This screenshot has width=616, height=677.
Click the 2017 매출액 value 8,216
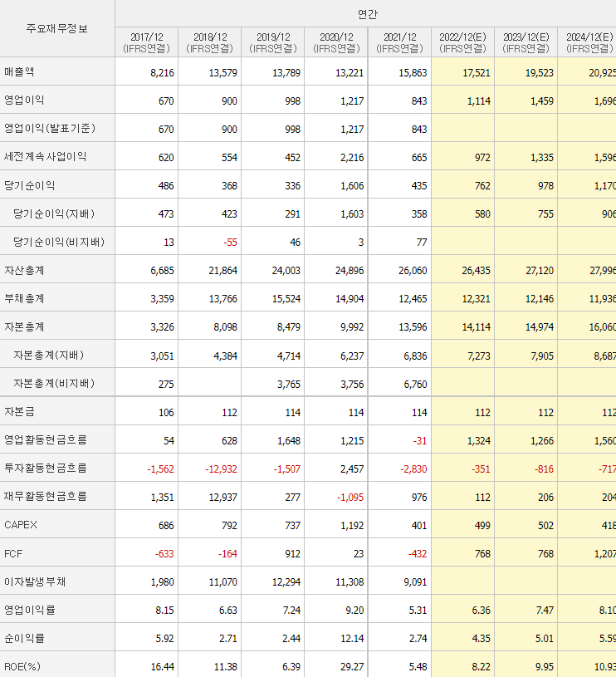162,73
